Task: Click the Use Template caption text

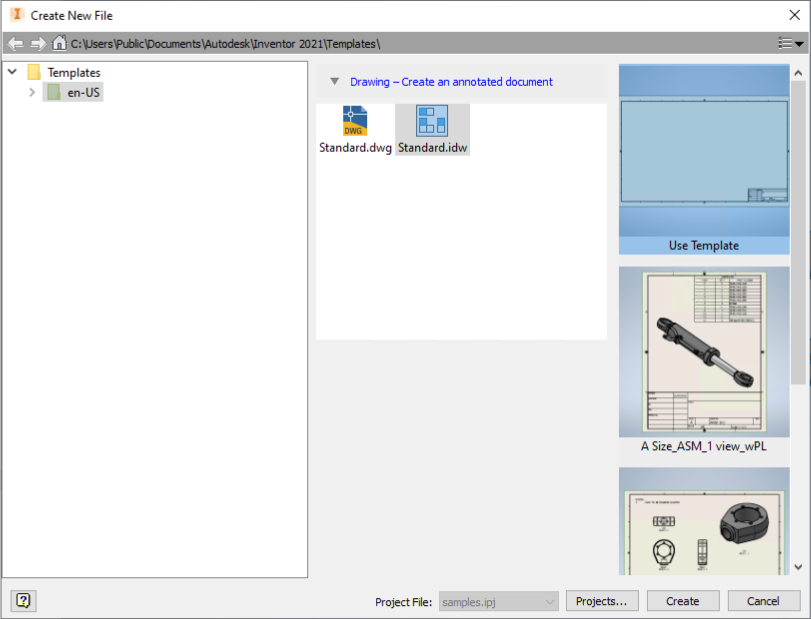Action: click(x=704, y=246)
